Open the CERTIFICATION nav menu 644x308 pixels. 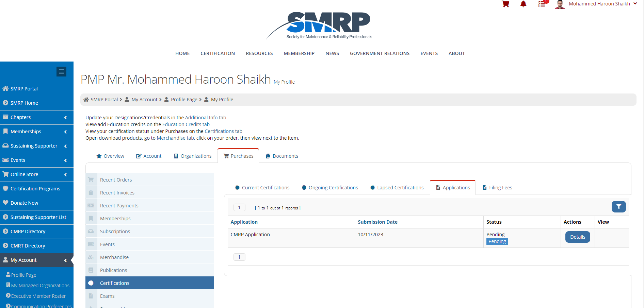[218, 53]
